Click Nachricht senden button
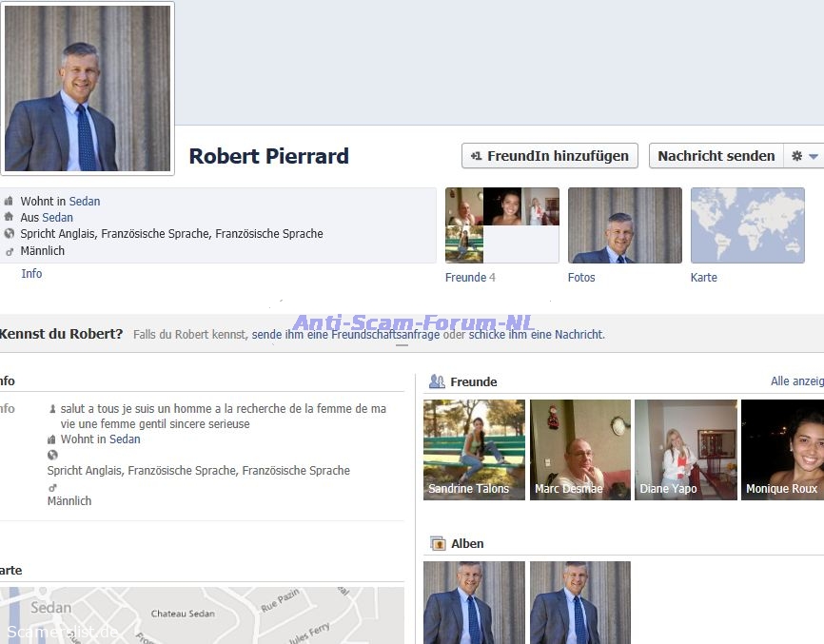The height and width of the screenshot is (644, 824). click(716, 156)
